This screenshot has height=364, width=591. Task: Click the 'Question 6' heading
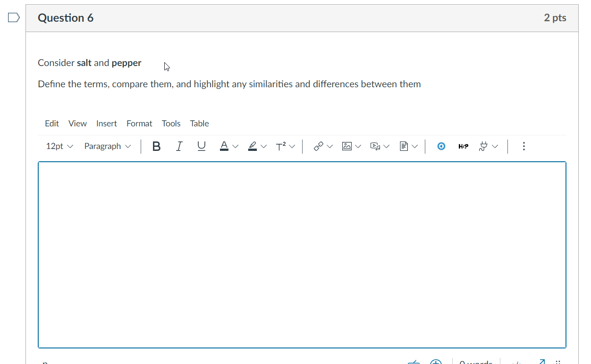pos(66,18)
